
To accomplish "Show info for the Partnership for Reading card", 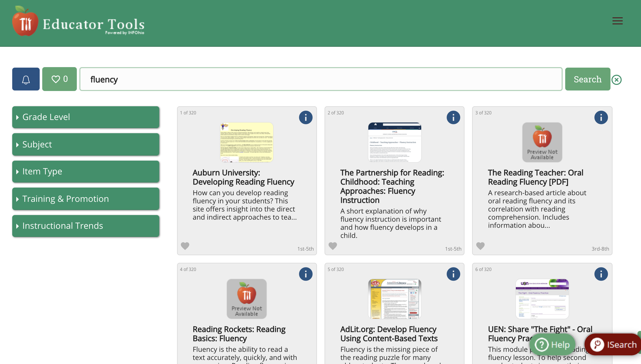I will tap(453, 117).
